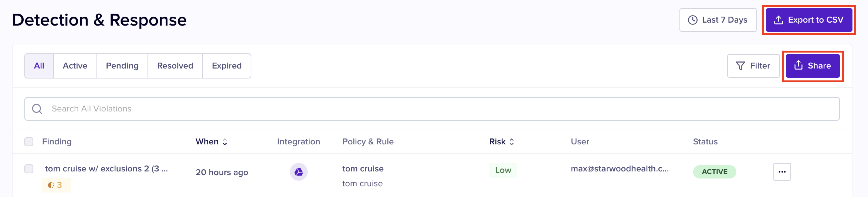The height and width of the screenshot is (197, 868).
Task: Open the Filter options
Action: pyautogui.click(x=753, y=66)
